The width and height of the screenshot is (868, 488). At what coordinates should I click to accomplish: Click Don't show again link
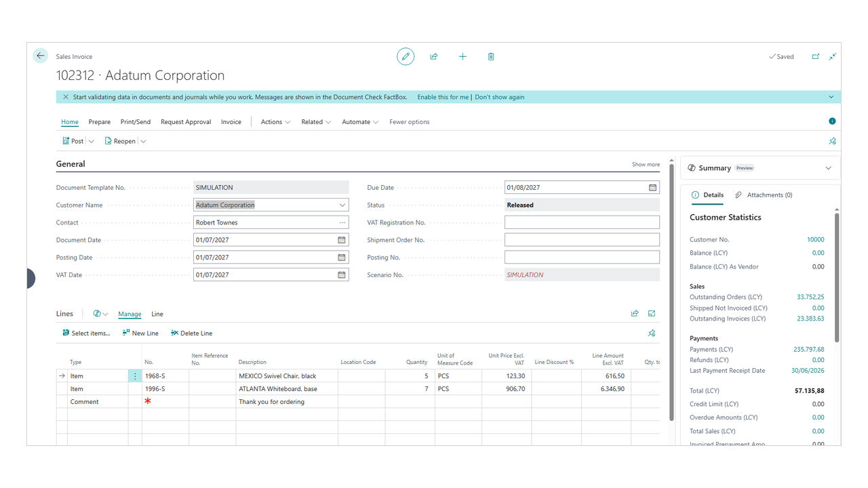click(x=500, y=97)
